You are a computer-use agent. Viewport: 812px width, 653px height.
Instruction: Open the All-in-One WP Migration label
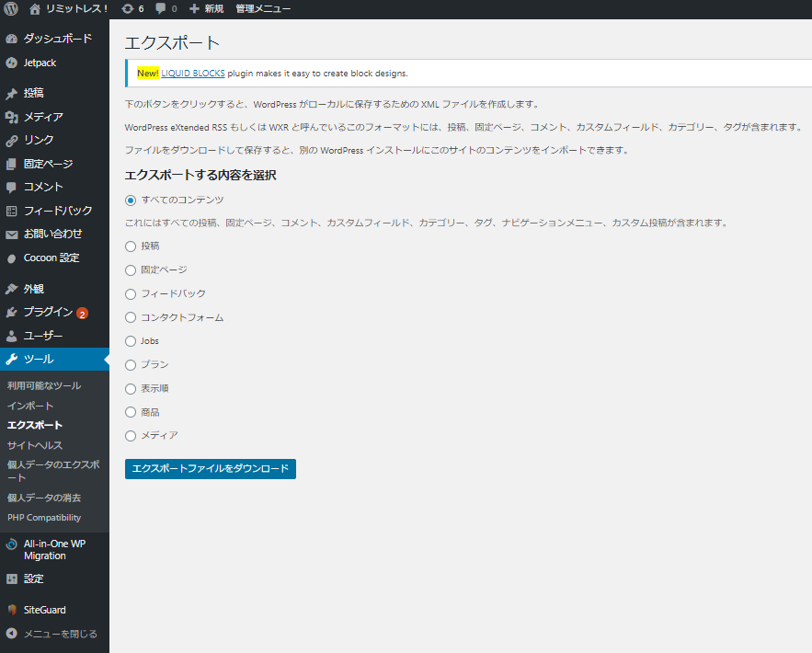[55, 550]
